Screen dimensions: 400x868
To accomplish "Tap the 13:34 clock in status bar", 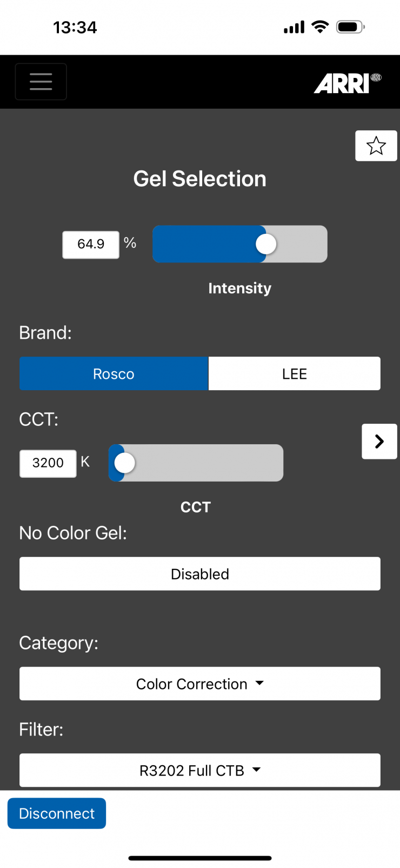I will pyautogui.click(x=75, y=27).
